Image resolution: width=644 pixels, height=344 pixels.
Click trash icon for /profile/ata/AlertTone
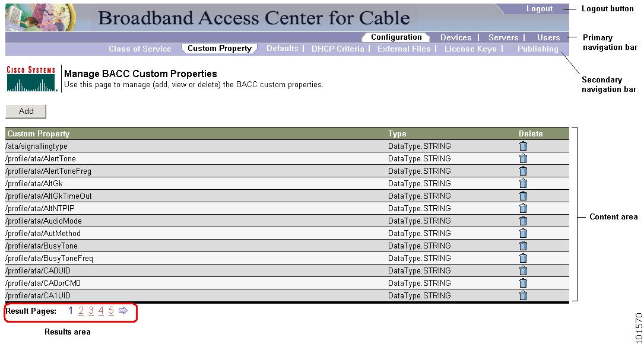pos(523,158)
